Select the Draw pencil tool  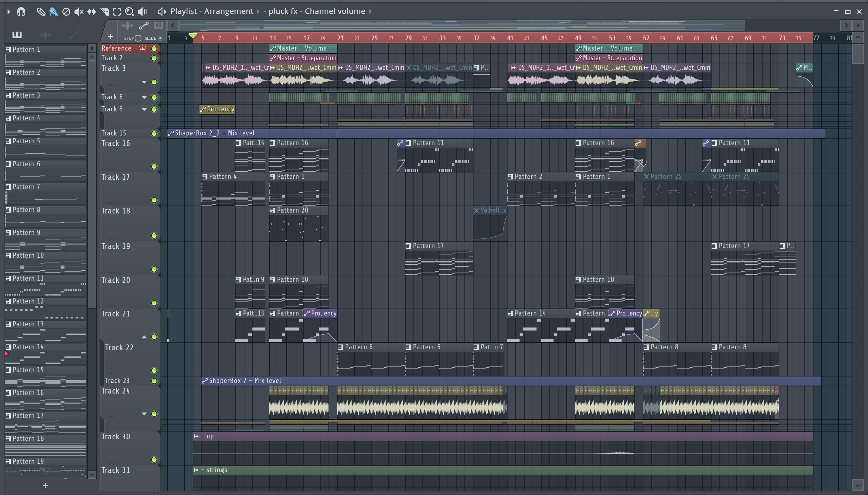41,12
